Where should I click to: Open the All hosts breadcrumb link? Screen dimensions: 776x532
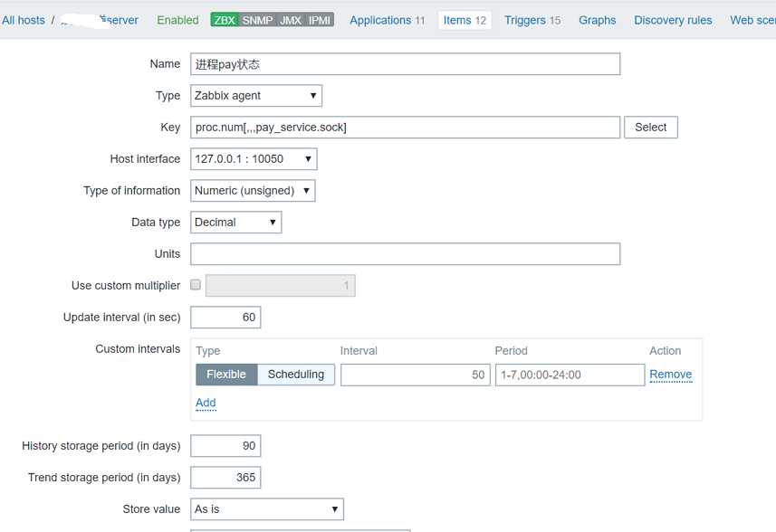tap(24, 20)
